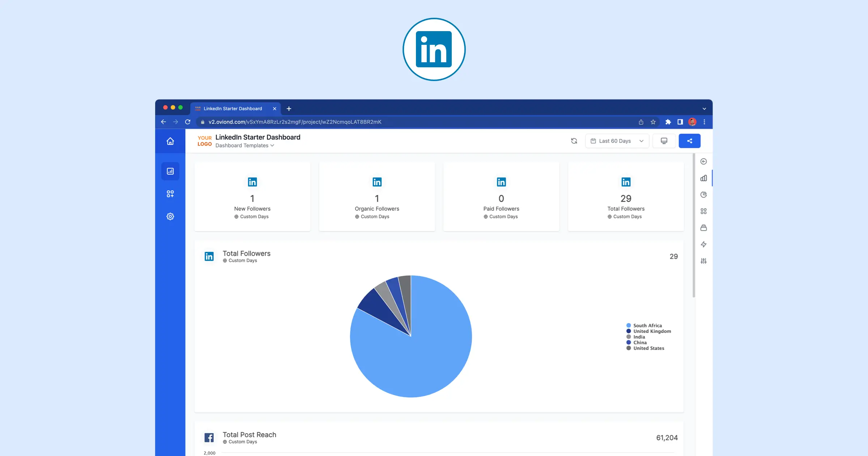Open settings gear in left sidebar

[170, 216]
